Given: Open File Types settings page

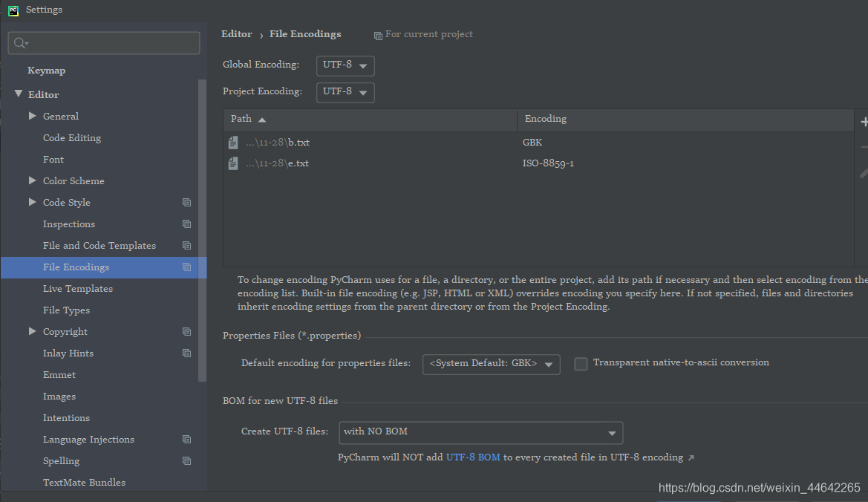Looking at the screenshot, I should tap(66, 310).
